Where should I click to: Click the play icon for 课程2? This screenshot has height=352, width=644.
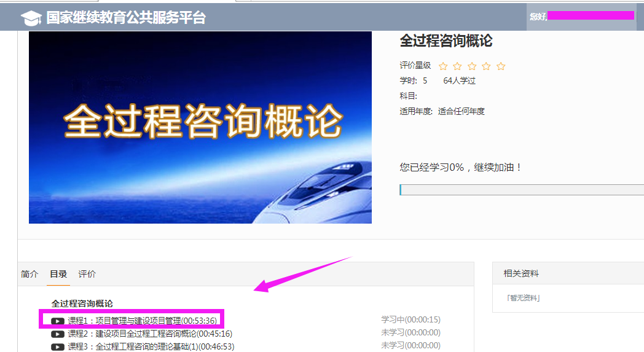click(x=58, y=334)
